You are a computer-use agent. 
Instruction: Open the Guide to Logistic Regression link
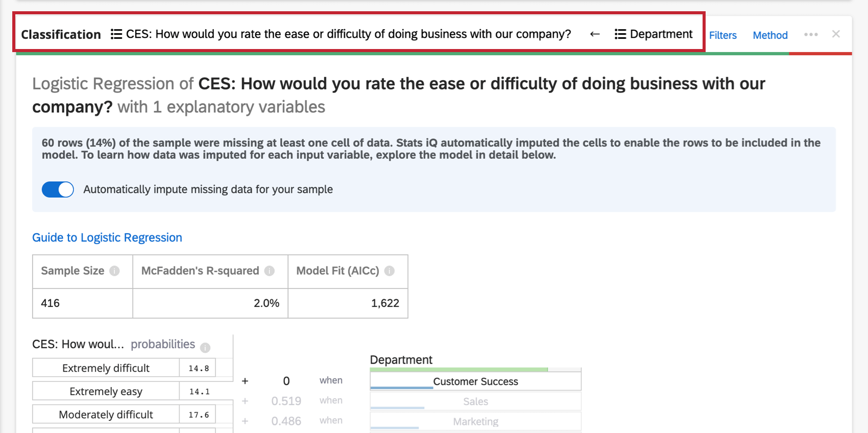tap(107, 237)
